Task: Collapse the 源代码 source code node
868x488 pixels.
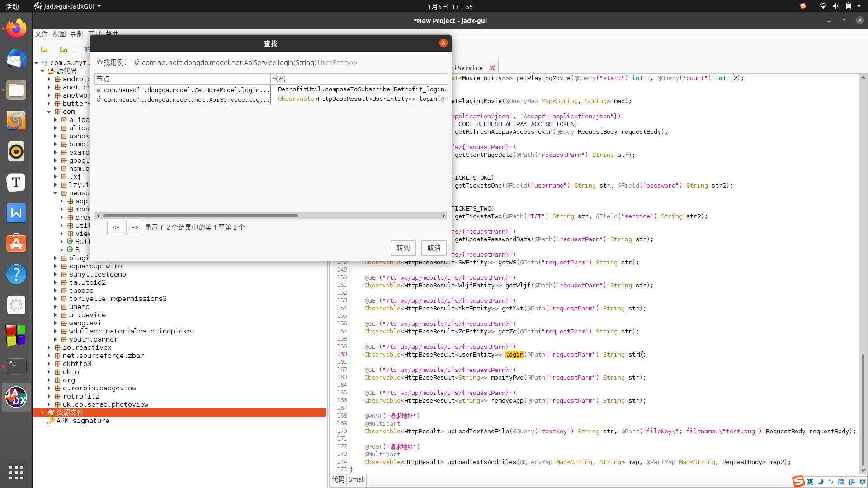Action: (x=42, y=71)
